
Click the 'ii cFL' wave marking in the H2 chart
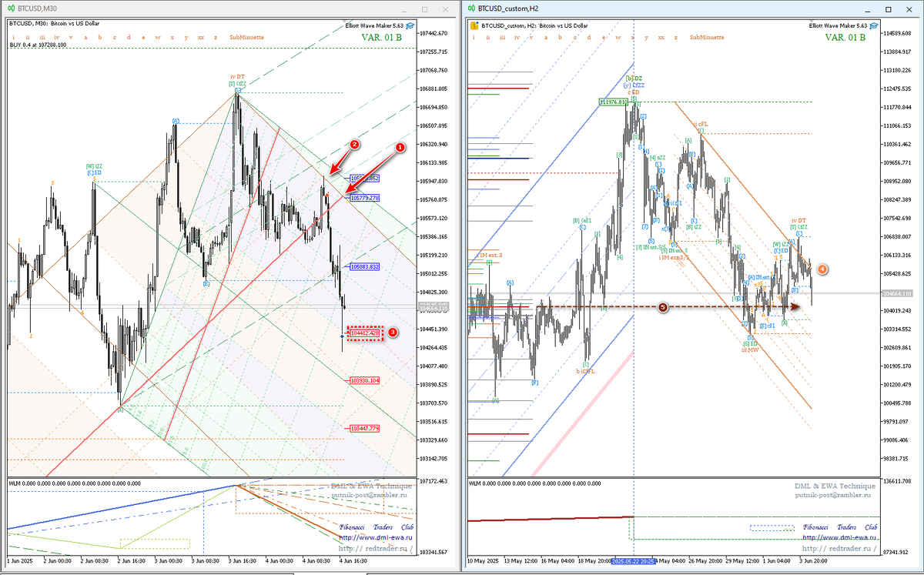(700, 123)
